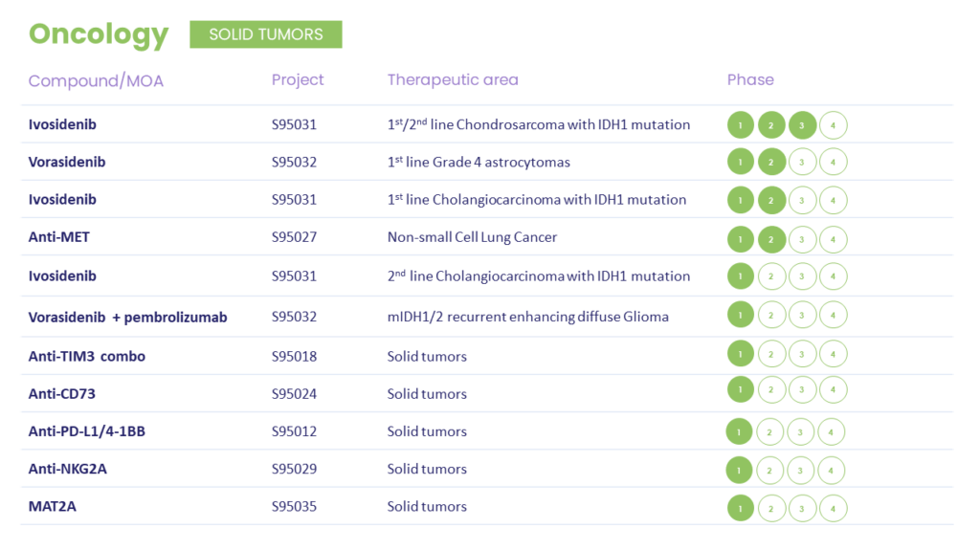This screenshot has width=980, height=551.
Task: Select project code S95027
Action: tap(295, 237)
